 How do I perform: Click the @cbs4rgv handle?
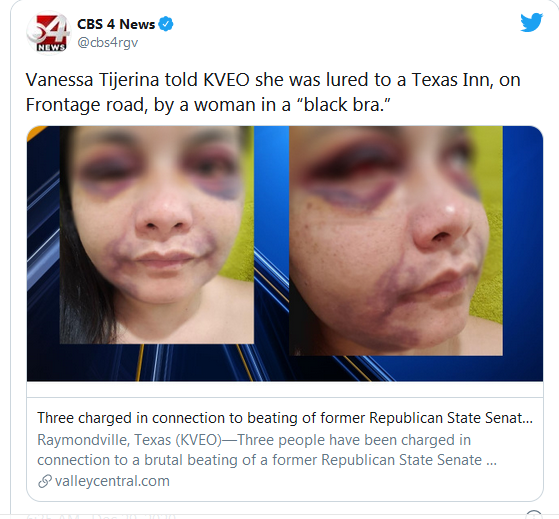pyautogui.click(x=108, y=43)
